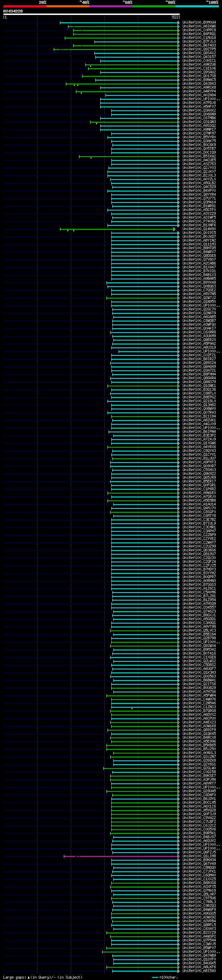The image size is (222, 980).
Task: Click the green ~80% identity legend bar
Action: click(x=154, y=6)
